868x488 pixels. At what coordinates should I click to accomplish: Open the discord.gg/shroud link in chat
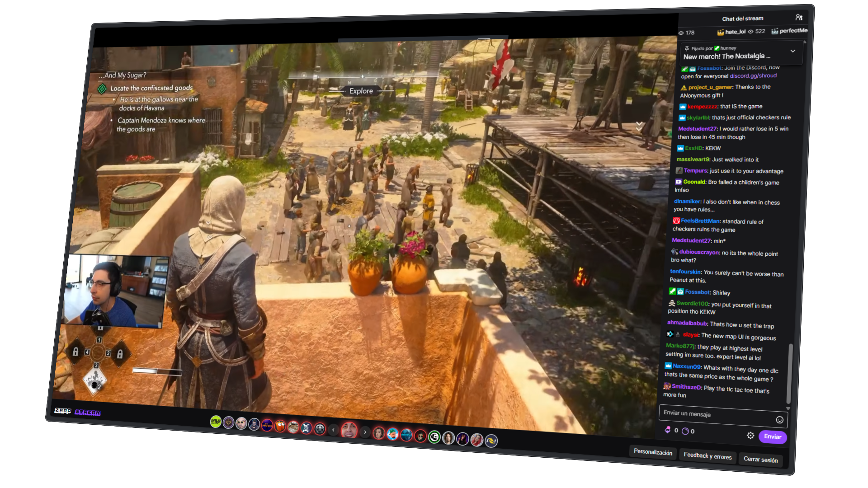click(753, 76)
